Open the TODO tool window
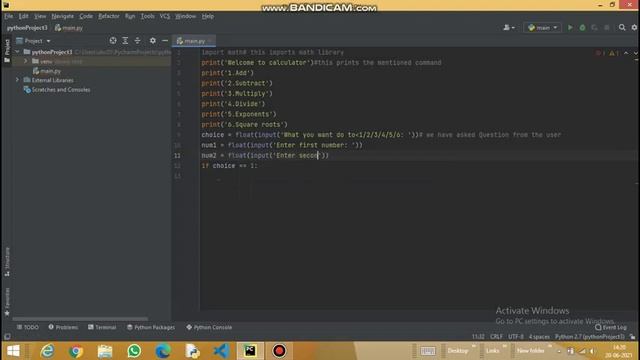The height and width of the screenshot is (360, 640). coord(28,327)
